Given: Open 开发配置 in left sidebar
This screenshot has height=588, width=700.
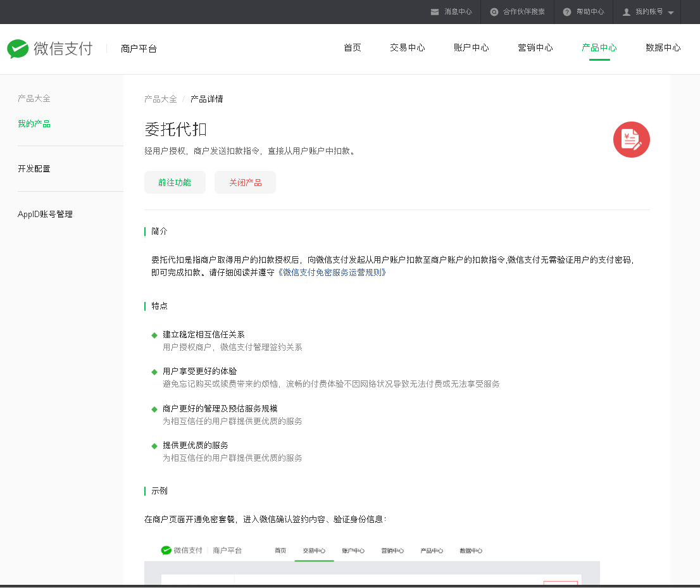Looking at the screenshot, I should [x=34, y=169].
